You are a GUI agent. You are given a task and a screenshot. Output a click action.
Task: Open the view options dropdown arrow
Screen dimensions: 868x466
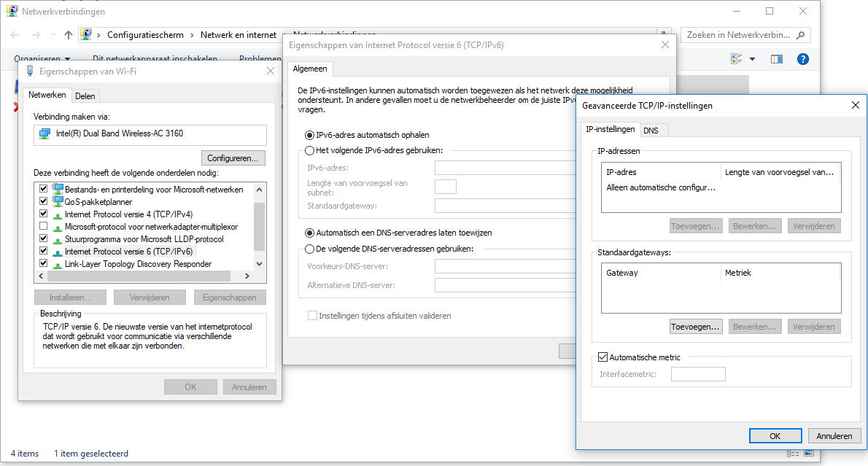752,59
